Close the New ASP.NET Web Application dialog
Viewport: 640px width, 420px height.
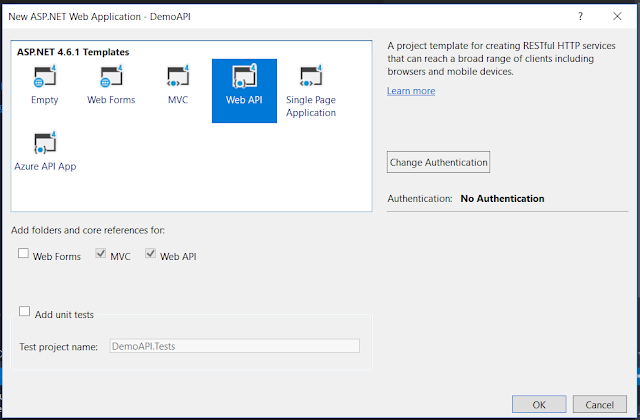coord(617,16)
